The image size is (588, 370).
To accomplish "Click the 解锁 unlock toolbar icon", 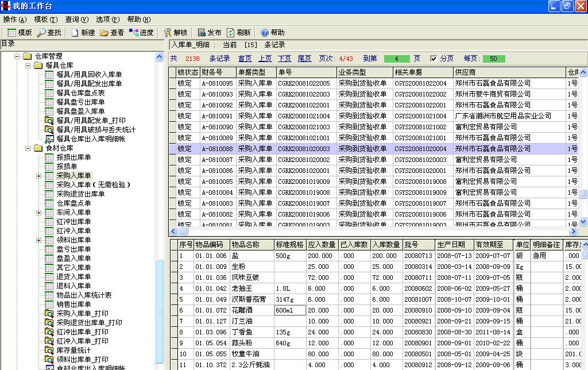I will 168,33.
